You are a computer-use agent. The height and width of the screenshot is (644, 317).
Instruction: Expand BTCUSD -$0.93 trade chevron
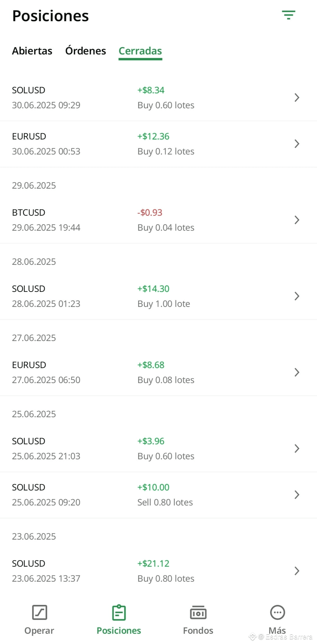[x=297, y=220]
